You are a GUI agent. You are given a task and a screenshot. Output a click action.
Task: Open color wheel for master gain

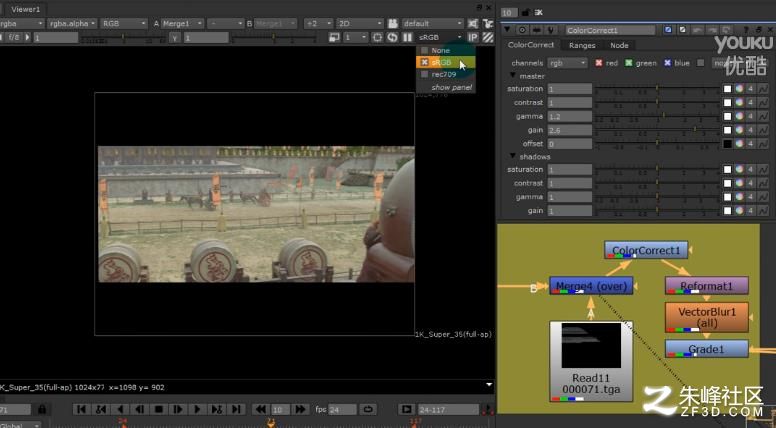tap(739, 130)
